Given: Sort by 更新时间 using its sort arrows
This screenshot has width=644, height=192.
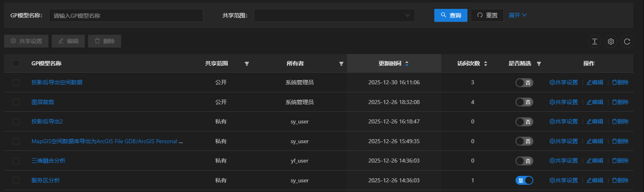Looking at the screenshot, I should pyautogui.click(x=407, y=64).
